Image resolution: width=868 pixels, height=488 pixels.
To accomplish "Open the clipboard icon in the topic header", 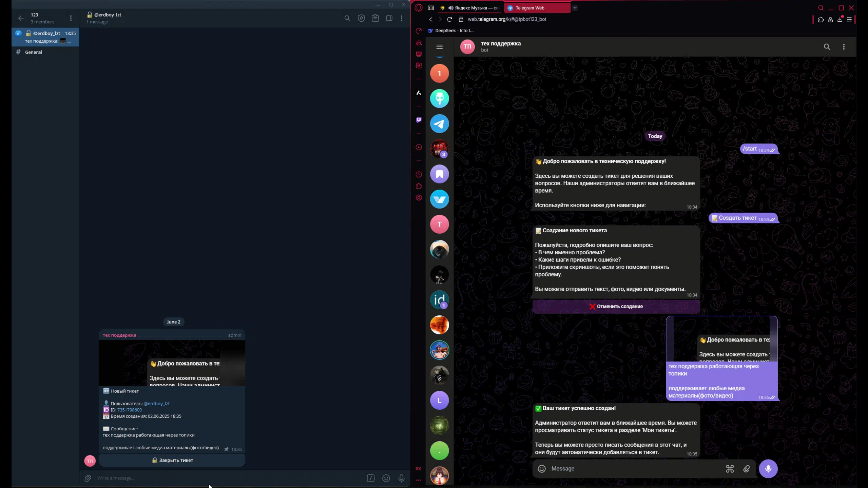I will (375, 18).
